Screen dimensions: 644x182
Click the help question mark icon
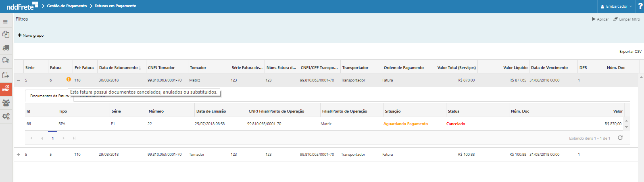click(640, 6)
